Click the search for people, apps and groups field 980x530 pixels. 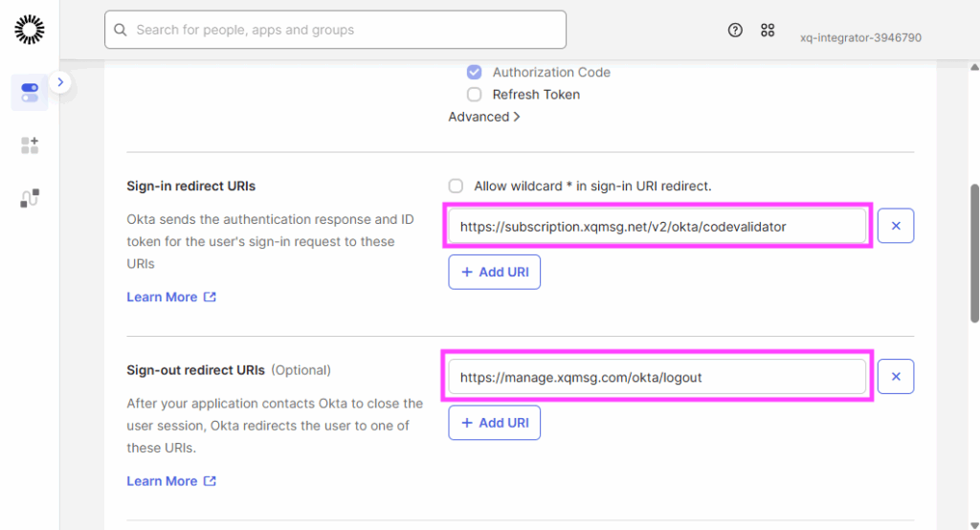pos(335,30)
